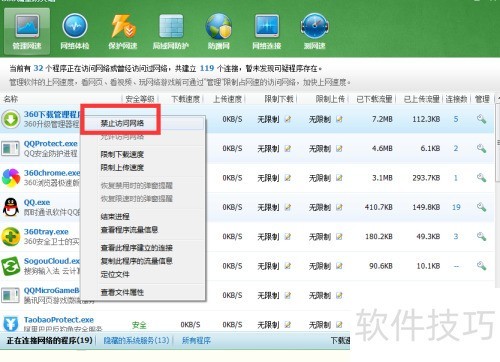Switch to 隐藏的系统服务(13) tab

136,340
